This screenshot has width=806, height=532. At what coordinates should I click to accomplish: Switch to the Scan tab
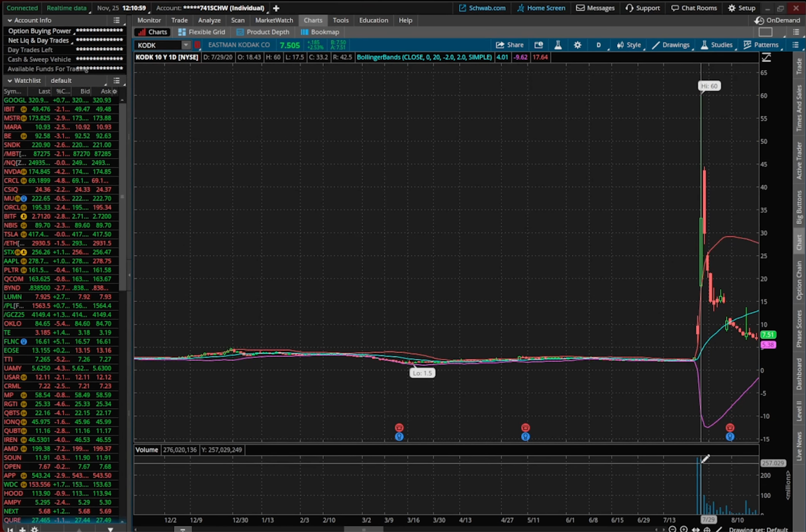pyautogui.click(x=238, y=20)
